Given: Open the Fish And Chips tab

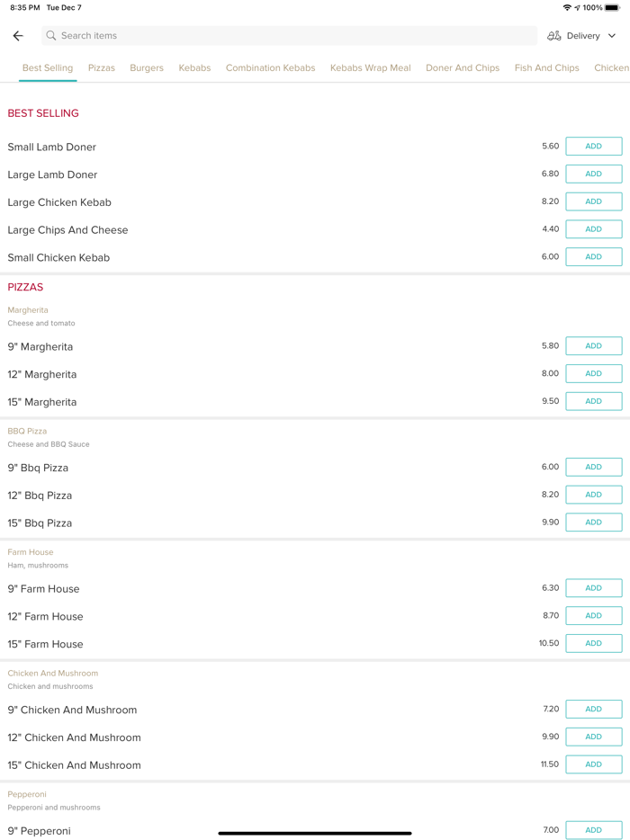Looking at the screenshot, I should pyautogui.click(x=546, y=68).
